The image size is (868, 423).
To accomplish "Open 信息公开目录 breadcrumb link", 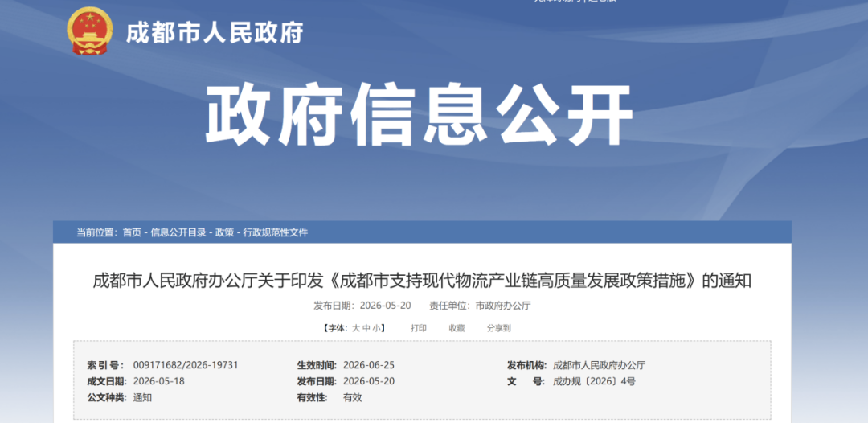I will (x=178, y=232).
